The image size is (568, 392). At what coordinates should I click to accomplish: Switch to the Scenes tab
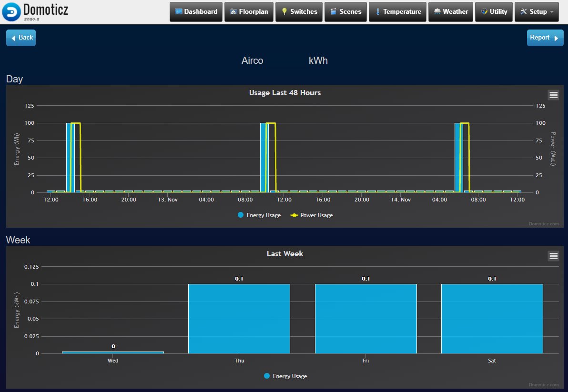[x=345, y=11]
